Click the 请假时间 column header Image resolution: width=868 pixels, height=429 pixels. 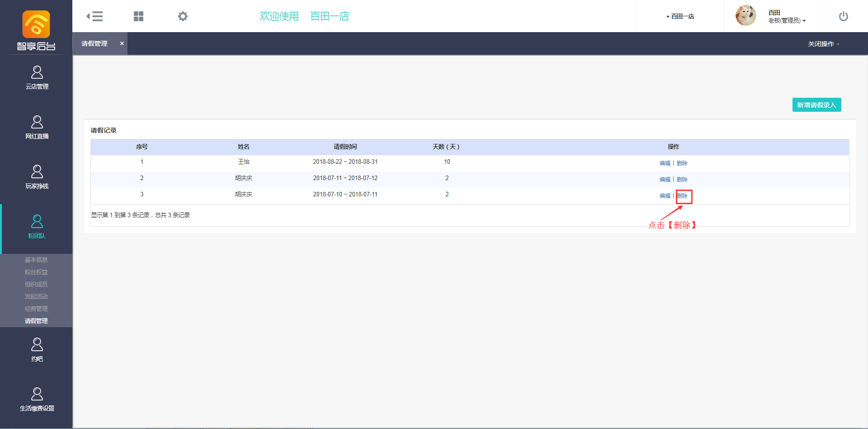345,147
